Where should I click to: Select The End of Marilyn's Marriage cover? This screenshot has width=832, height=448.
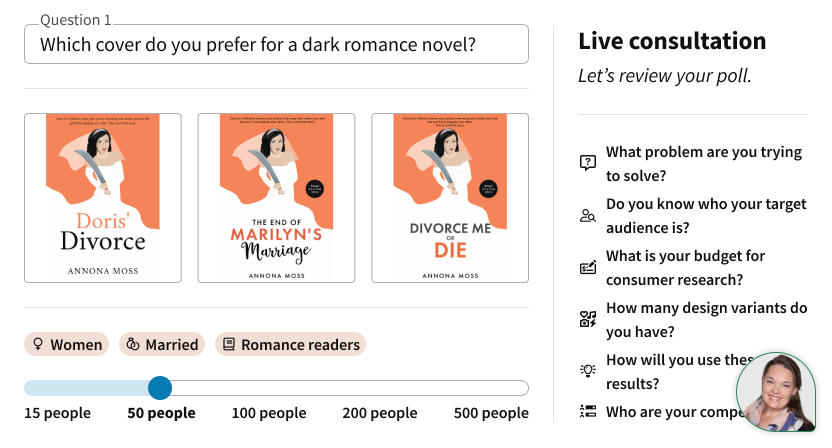(276, 198)
